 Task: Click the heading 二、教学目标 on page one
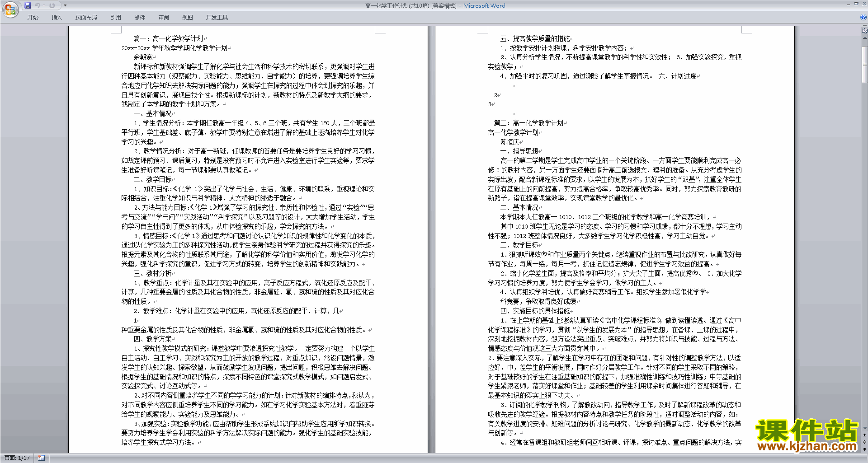(x=152, y=180)
